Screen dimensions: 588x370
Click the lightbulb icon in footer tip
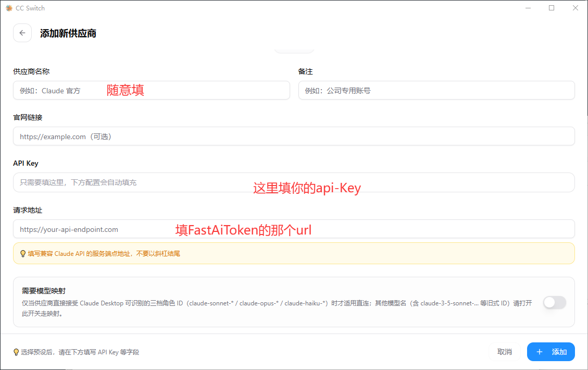point(16,352)
